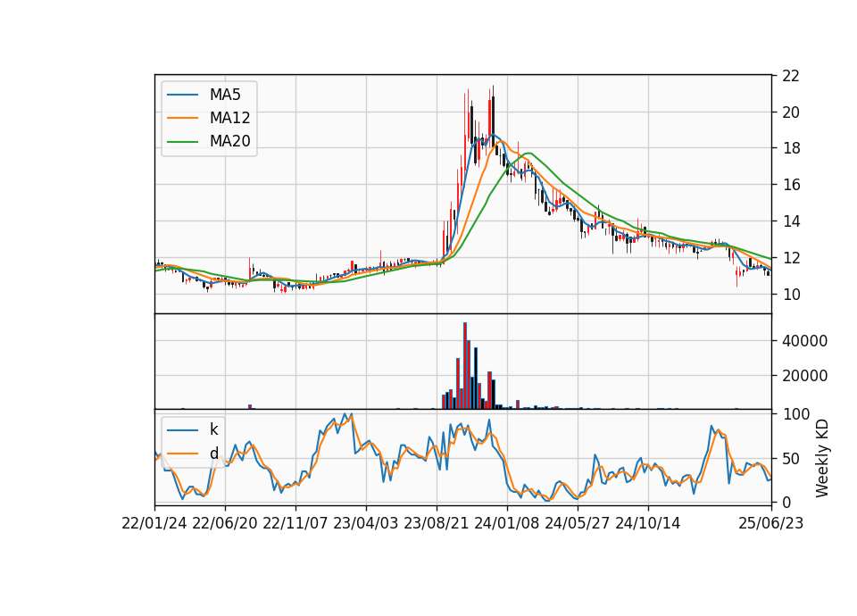Click the price axis value 16
The image size is (857, 616).
(791, 186)
